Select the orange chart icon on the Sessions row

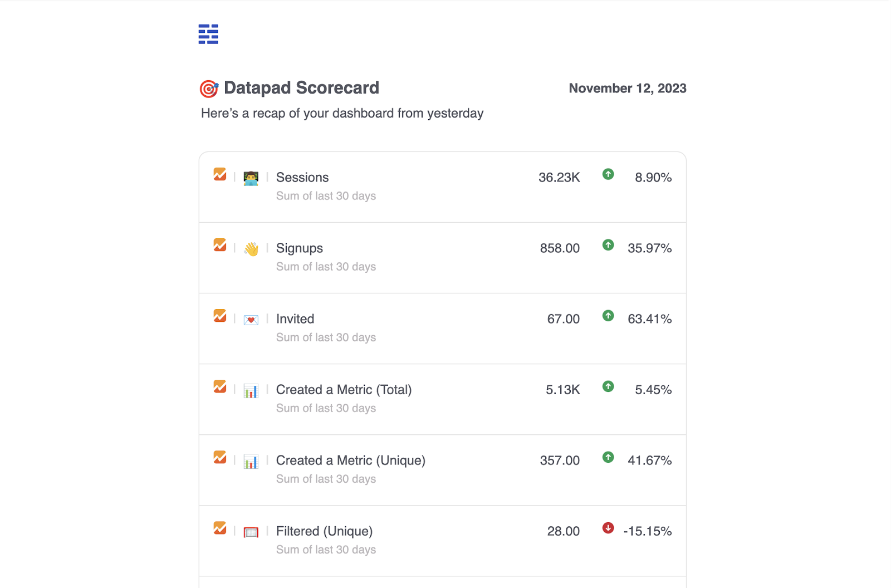tap(220, 175)
